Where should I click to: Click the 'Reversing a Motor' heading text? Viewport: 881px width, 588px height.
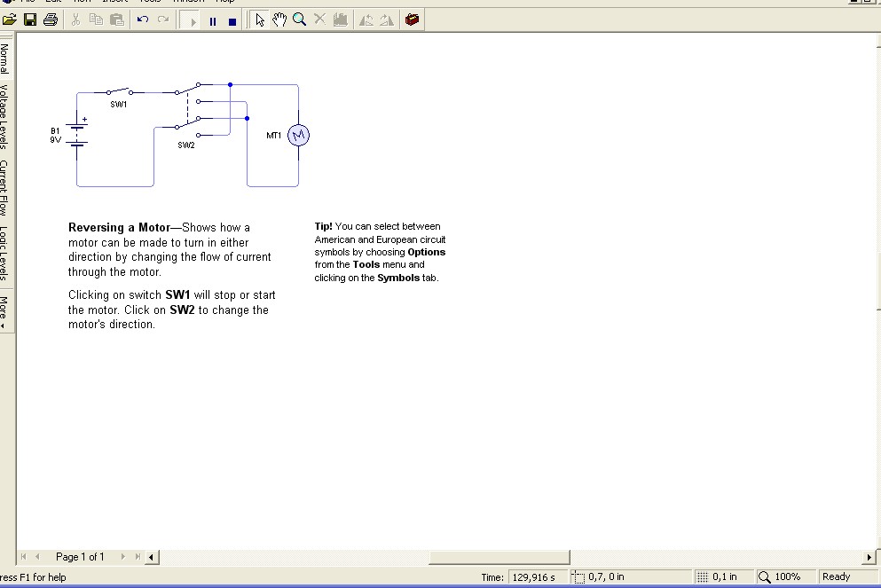[119, 227]
